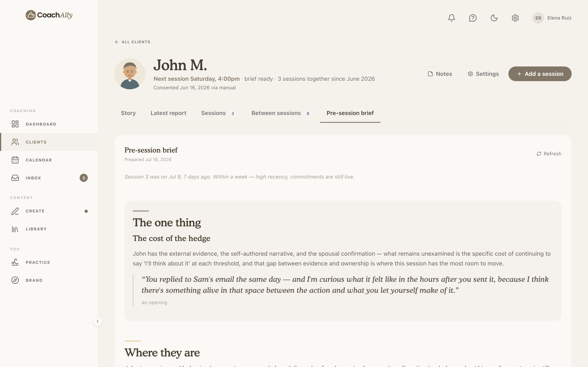The height and width of the screenshot is (367, 588).
Task: Refresh the pre-session brief
Action: [x=549, y=154]
